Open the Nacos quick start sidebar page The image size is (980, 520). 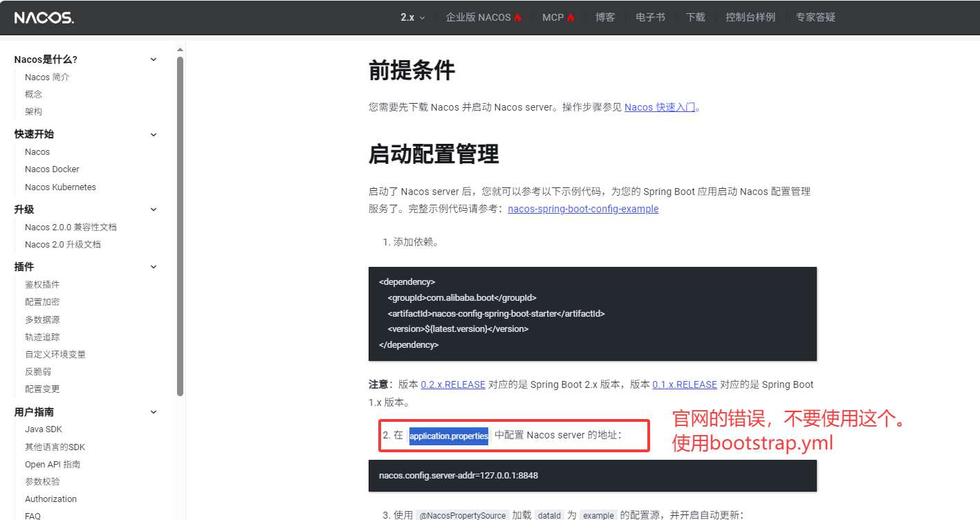pyautogui.click(x=37, y=151)
